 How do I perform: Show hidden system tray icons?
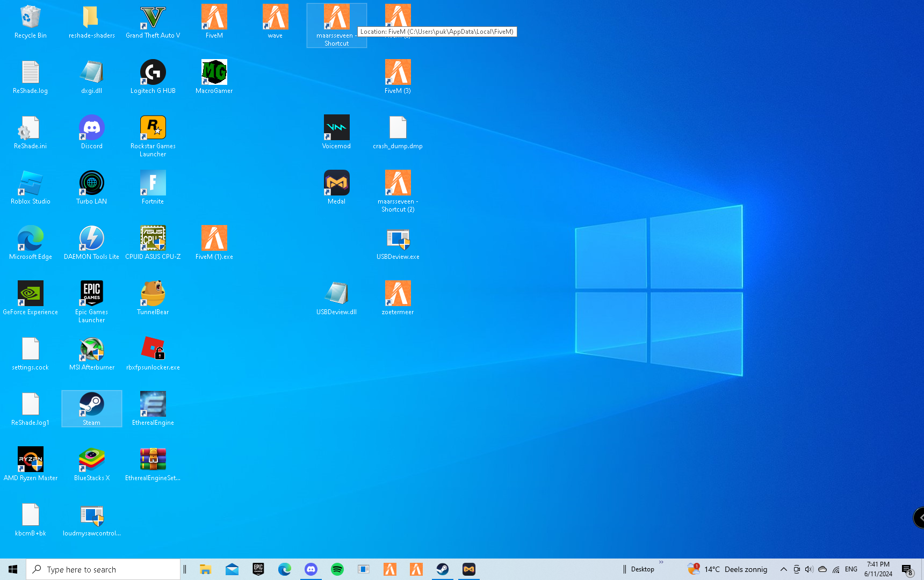pos(784,569)
